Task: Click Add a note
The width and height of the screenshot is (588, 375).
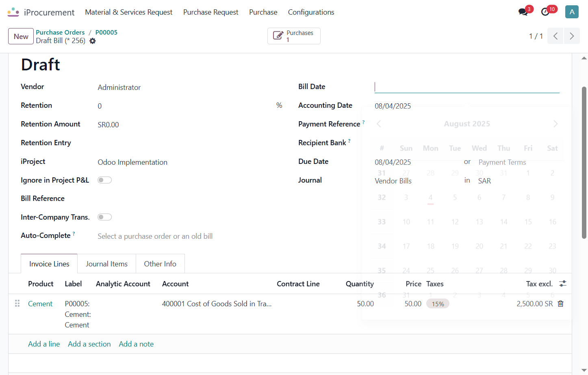Action: (x=136, y=344)
